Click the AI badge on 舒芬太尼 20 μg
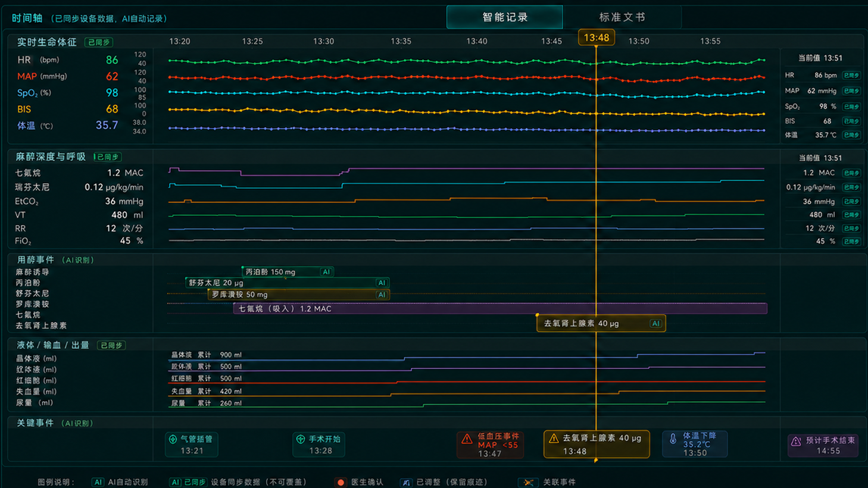The width and height of the screenshot is (868, 488). tap(382, 283)
